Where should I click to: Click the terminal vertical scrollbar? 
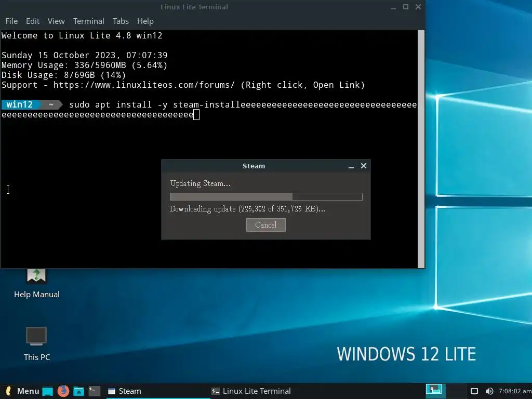tap(421, 149)
